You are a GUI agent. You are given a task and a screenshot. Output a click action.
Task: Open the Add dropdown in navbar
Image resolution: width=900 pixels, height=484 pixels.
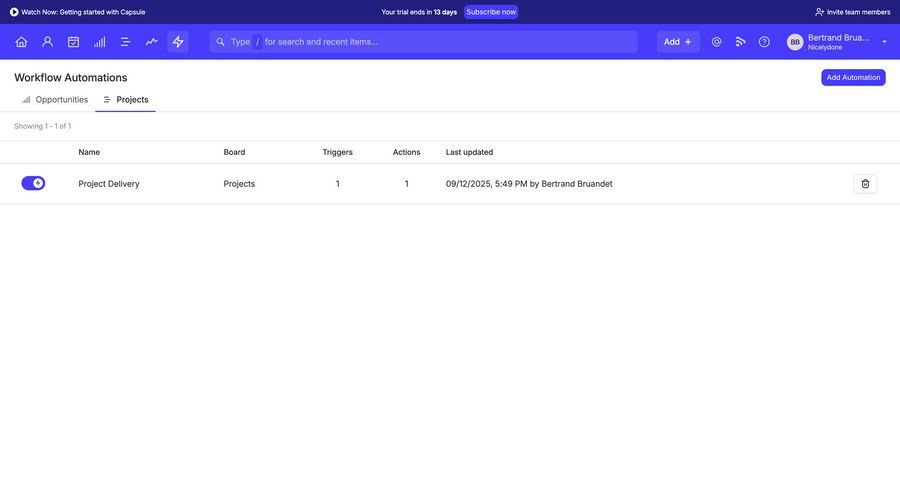[677, 42]
